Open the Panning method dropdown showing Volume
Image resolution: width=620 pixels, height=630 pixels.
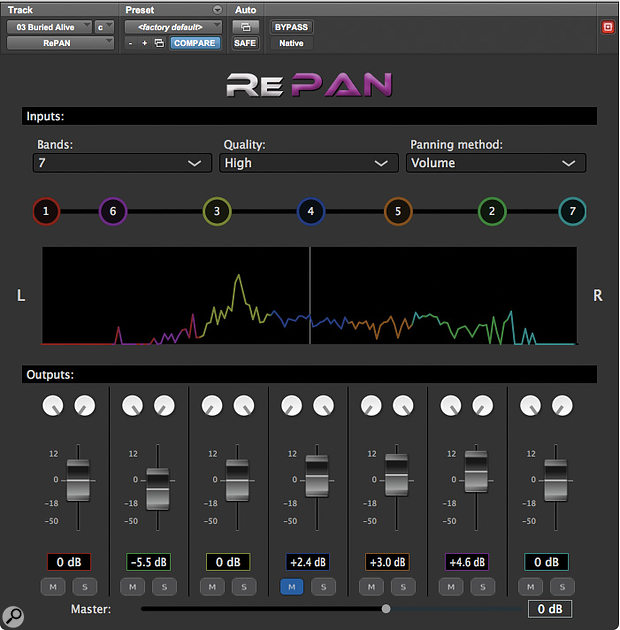(496, 163)
